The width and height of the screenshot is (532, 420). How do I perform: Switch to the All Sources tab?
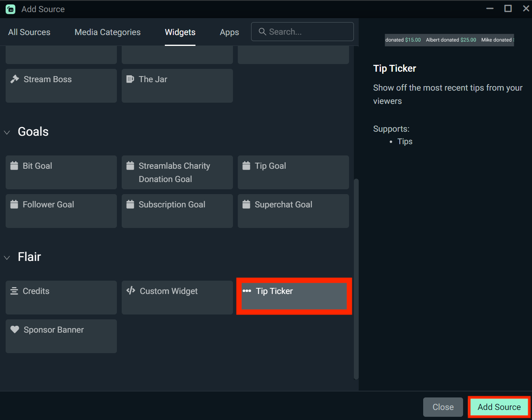point(29,32)
